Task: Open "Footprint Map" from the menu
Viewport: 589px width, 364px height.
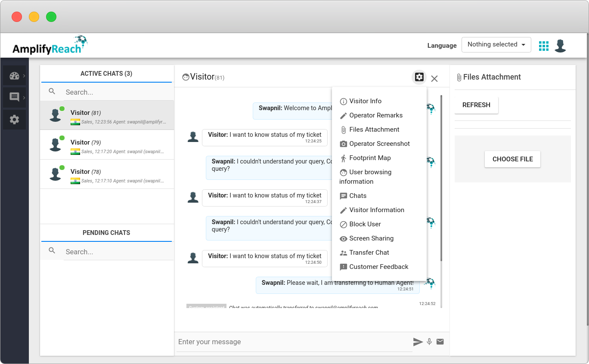Action: (x=370, y=158)
